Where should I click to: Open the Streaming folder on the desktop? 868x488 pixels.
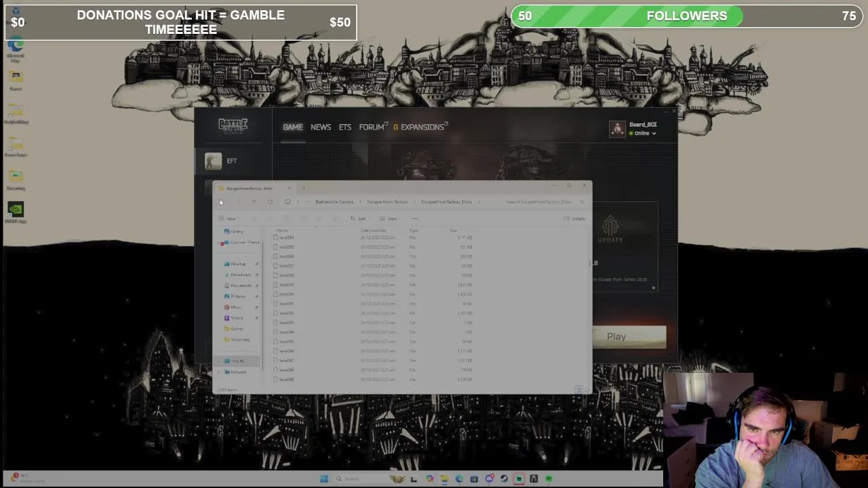(15, 180)
